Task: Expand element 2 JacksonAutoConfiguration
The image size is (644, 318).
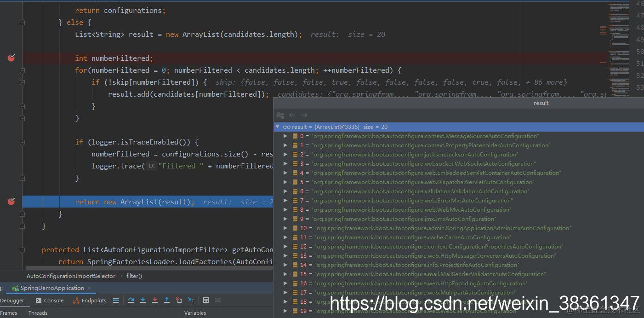Action: point(285,154)
